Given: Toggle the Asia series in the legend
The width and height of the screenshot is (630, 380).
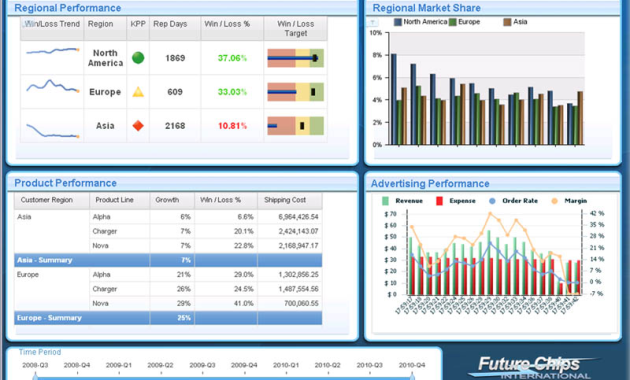Looking at the screenshot, I should coord(515,22).
